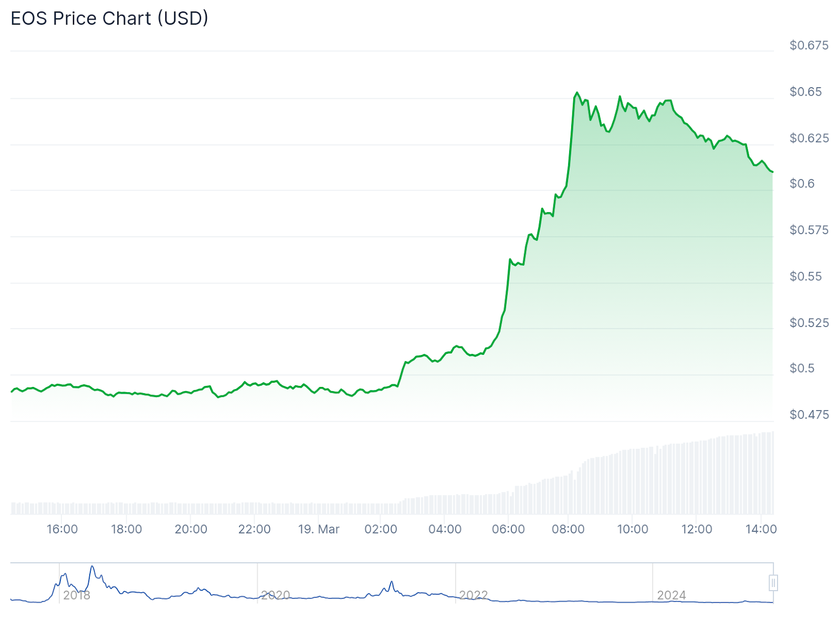Click the 19. Mar date axis label
The height and width of the screenshot is (619, 840).
[x=319, y=529]
